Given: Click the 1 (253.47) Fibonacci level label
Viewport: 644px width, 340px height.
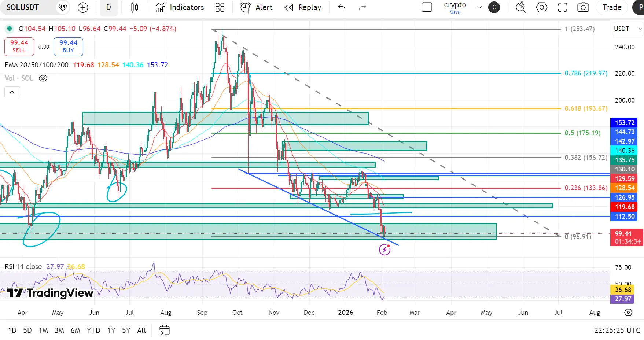Looking at the screenshot, I should [x=579, y=29].
